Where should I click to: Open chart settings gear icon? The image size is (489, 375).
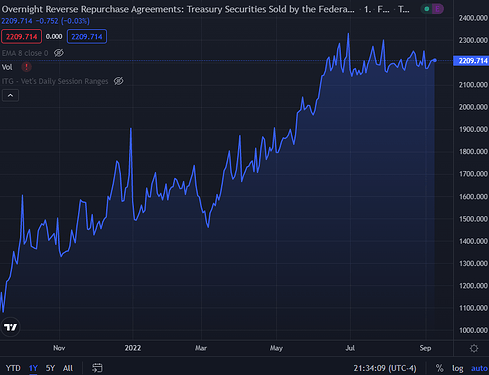[x=474, y=348]
